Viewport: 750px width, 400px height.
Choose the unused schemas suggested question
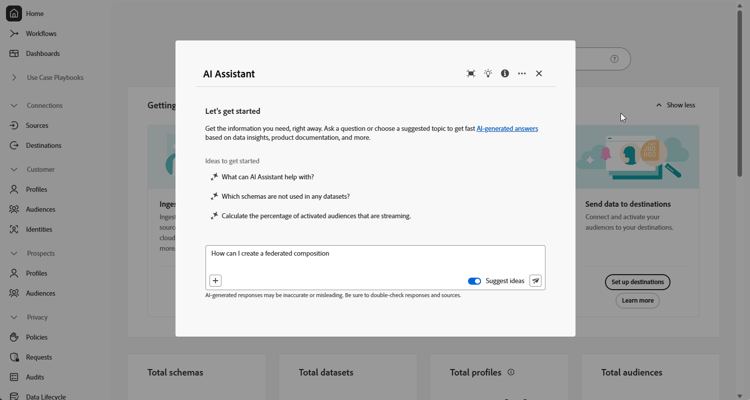click(x=285, y=197)
